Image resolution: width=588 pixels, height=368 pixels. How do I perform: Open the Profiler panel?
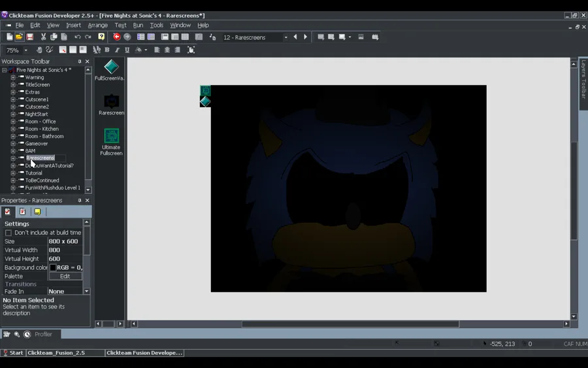pos(43,334)
